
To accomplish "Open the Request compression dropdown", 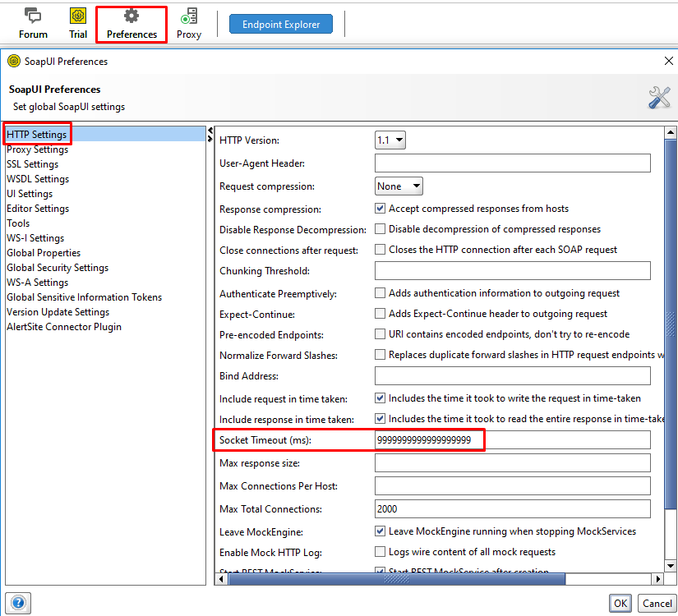I will pos(399,186).
